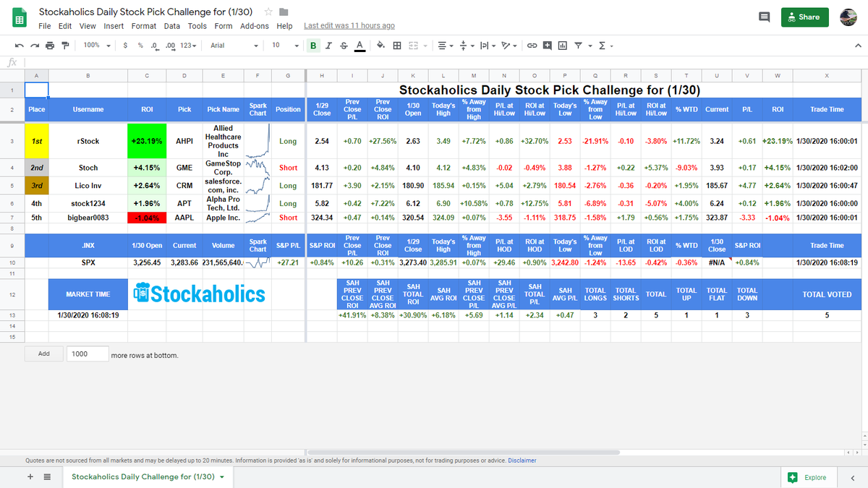Format cell as percent
868x488 pixels.
tap(140, 46)
